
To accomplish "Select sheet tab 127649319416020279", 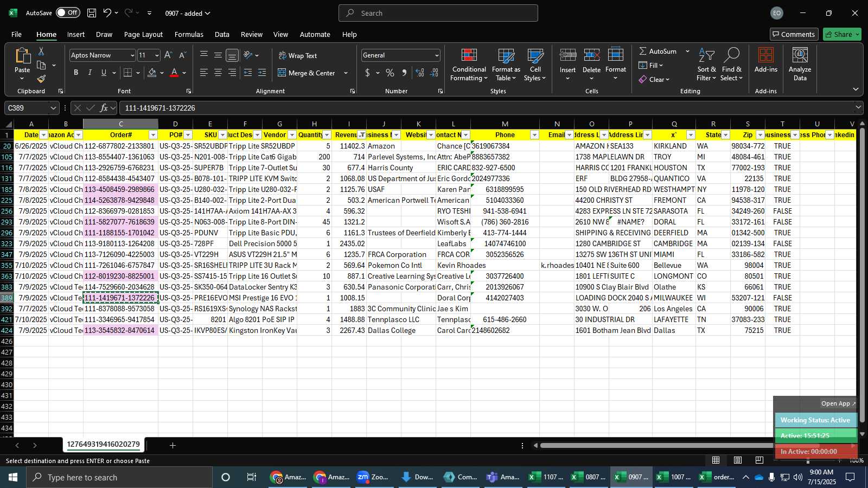I will click(104, 445).
